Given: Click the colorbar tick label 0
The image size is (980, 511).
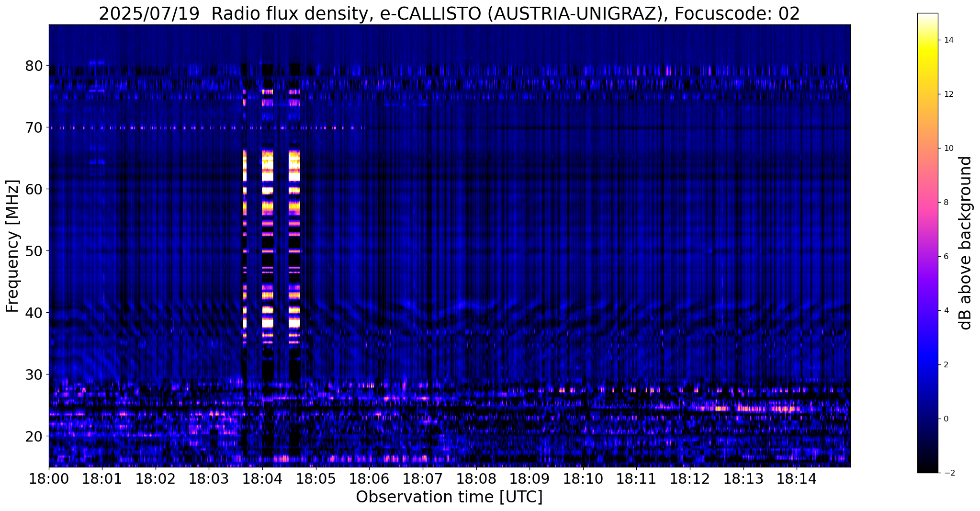Looking at the screenshot, I should click(946, 419).
